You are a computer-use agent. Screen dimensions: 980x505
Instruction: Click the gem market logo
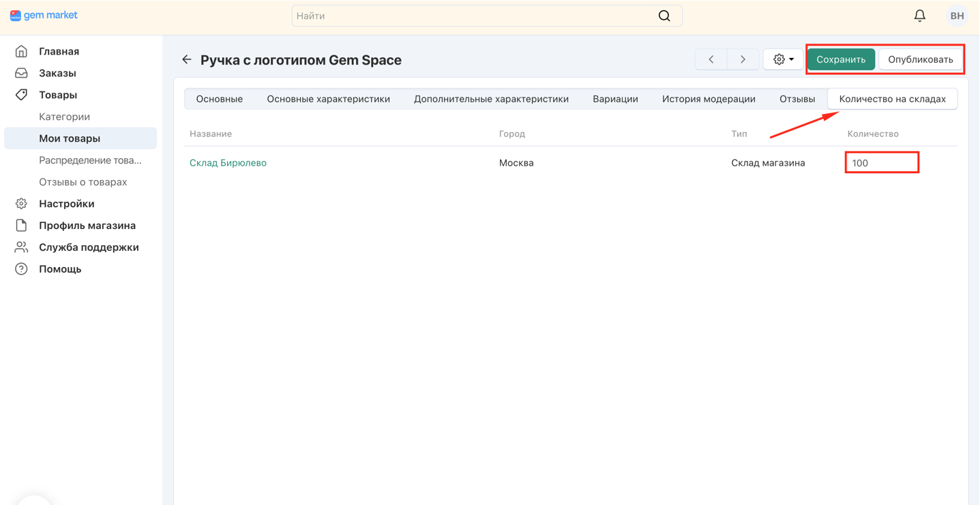tap(44, 15)
